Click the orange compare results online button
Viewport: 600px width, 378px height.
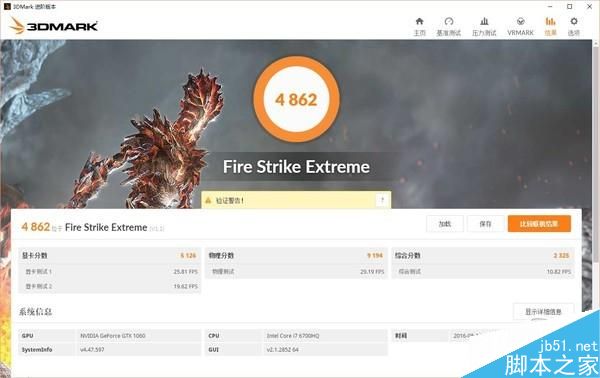tap(539, 224)
